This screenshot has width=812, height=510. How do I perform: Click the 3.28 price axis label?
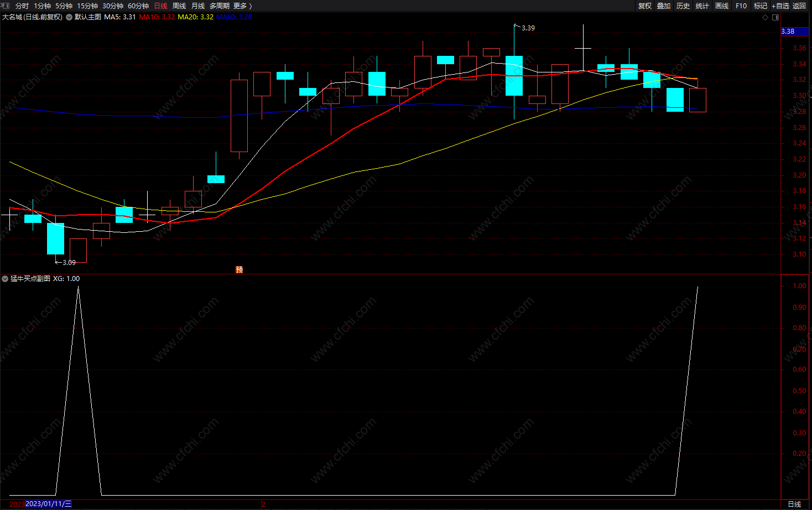tap(799, 112)
